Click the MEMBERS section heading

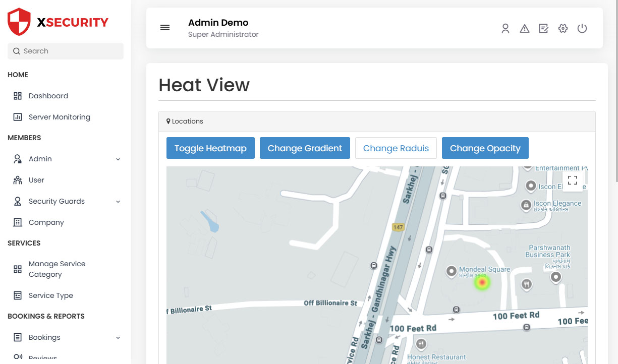[x=24, y=138]
